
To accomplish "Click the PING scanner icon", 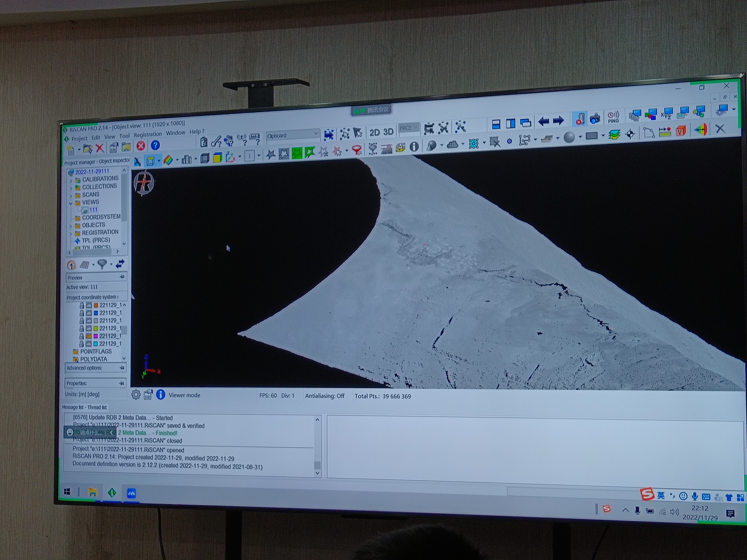I will click(x=613, y=117).
